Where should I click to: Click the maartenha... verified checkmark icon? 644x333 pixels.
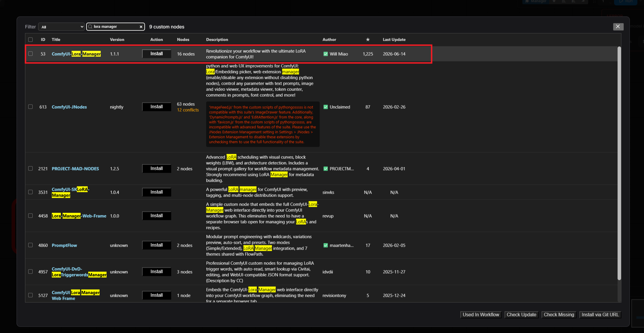tap(325, 245)
